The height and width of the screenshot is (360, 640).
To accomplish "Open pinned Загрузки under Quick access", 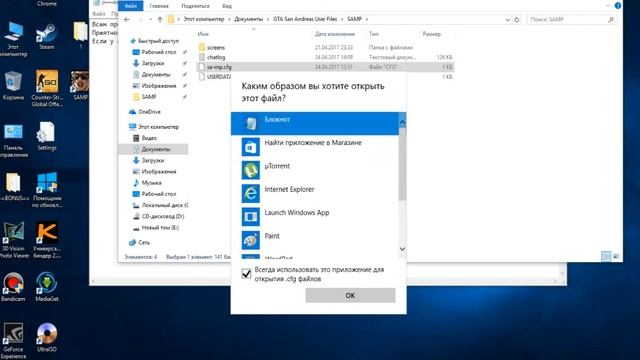I will pos(153,63).
